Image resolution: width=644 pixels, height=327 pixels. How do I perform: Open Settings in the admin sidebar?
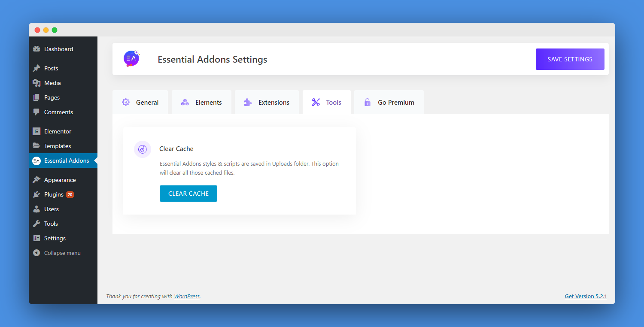63,238
